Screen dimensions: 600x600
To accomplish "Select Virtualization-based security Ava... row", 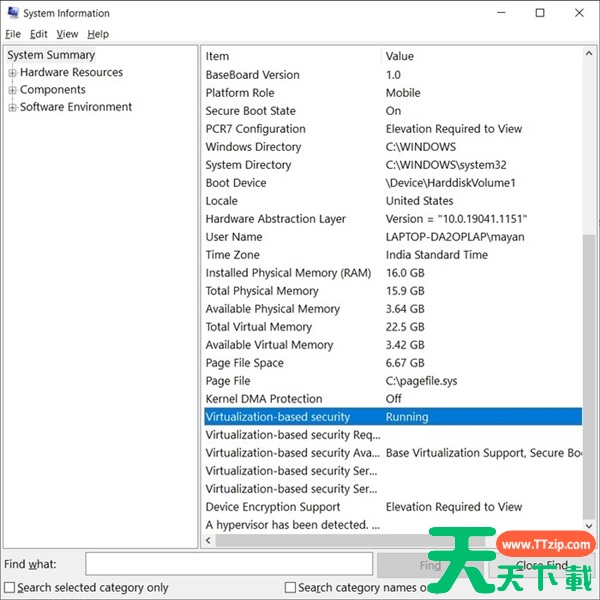I will coord(393,452).
